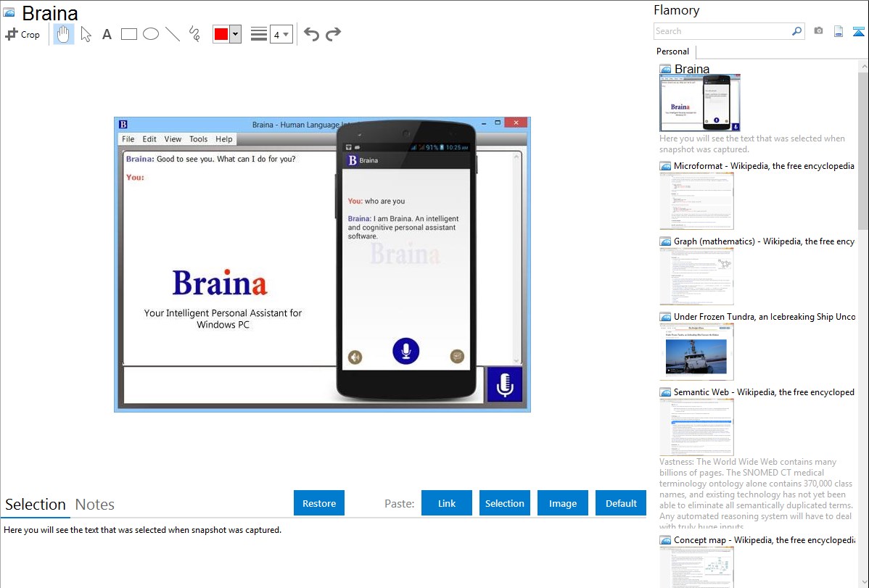Open the Notes tab
This screenshot has width=869, height=588.
pos(95,505)
